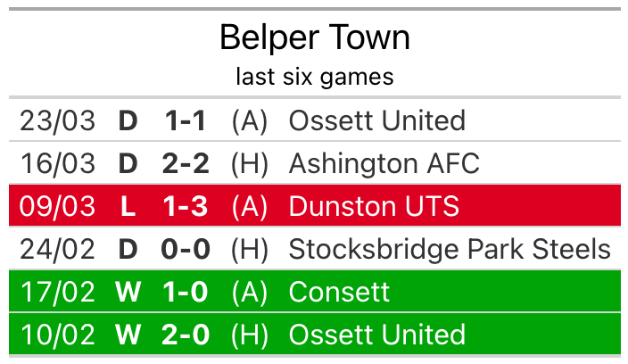The height and width of the screenshot is (364, 628).
Task: Click the Belper Town team heading
Action: (314, 37)
